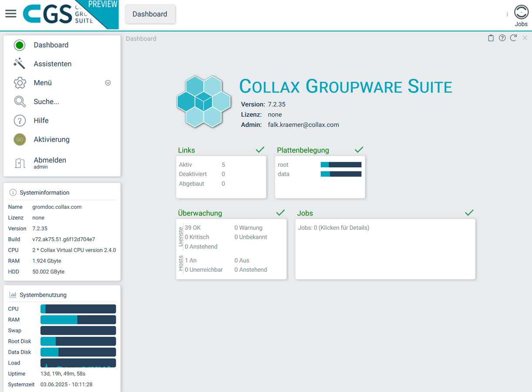Click the Assistenten magic wand icon

[19, 64]
